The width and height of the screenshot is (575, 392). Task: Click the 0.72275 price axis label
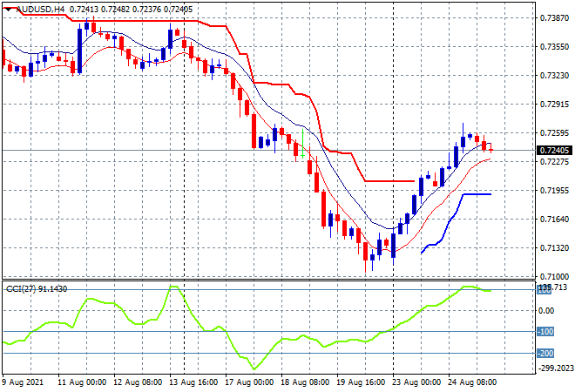coord(554,162)
